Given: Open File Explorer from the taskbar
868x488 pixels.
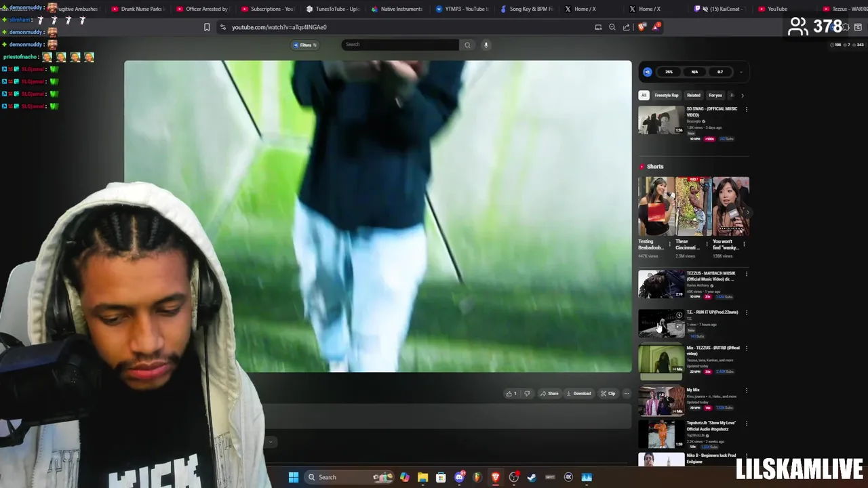Looking at the screenshot, I should coord(422,477).
